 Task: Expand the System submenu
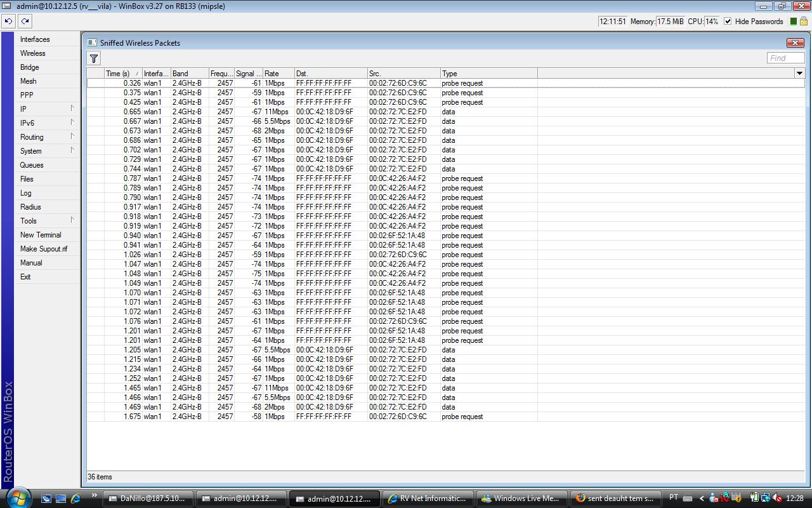click(x=48, y=151)
